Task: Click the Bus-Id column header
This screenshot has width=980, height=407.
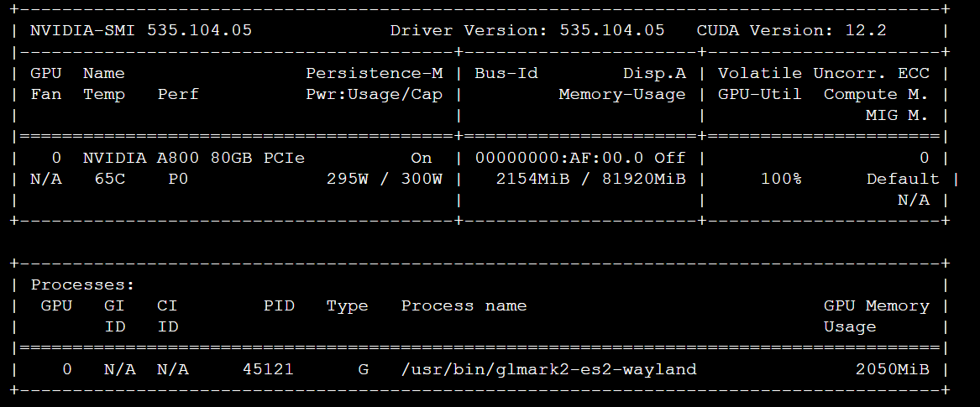Action: (506, 74)
